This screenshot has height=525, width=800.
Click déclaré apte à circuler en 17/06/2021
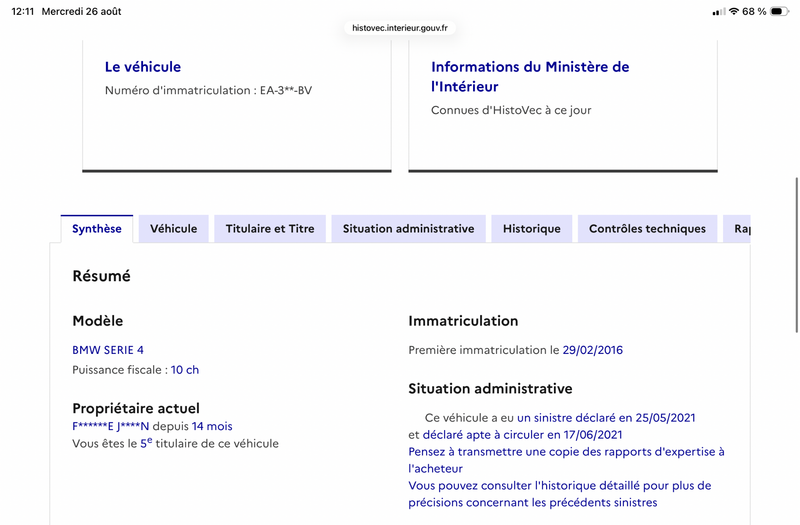click(522, 435)
